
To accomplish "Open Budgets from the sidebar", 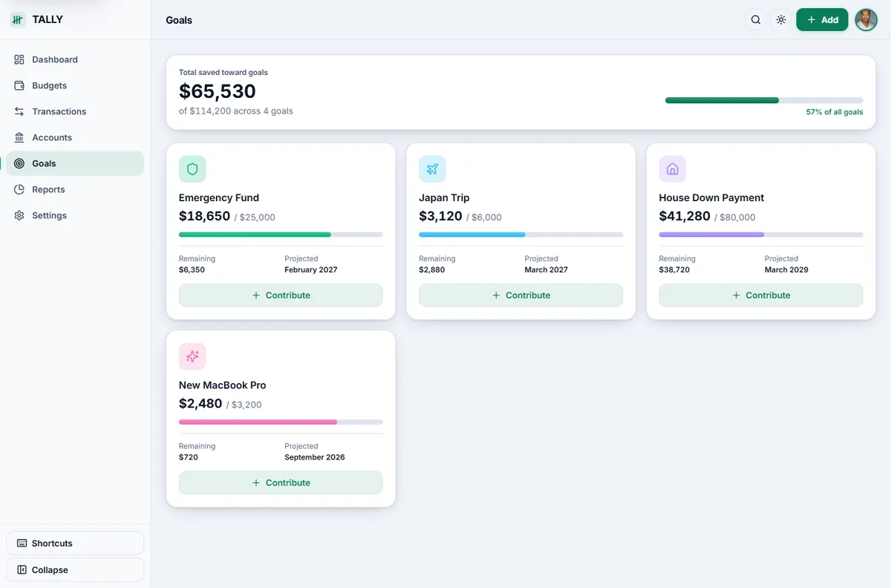I will tap(75, 85).
